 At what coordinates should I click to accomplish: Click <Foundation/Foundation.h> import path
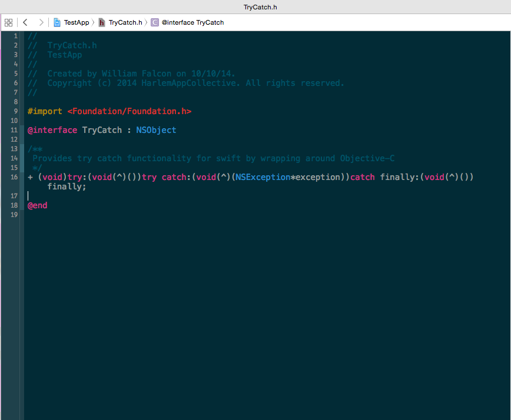tap(130, 111)
